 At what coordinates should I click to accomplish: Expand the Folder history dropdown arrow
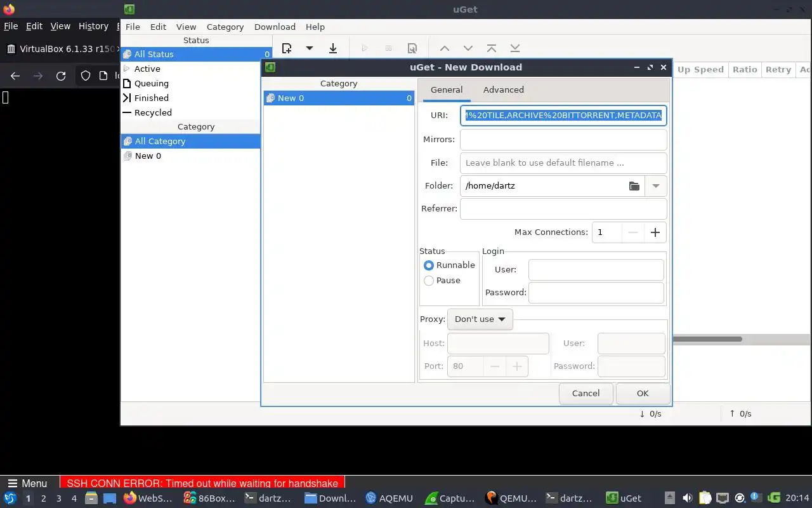[x=656, y=185]
